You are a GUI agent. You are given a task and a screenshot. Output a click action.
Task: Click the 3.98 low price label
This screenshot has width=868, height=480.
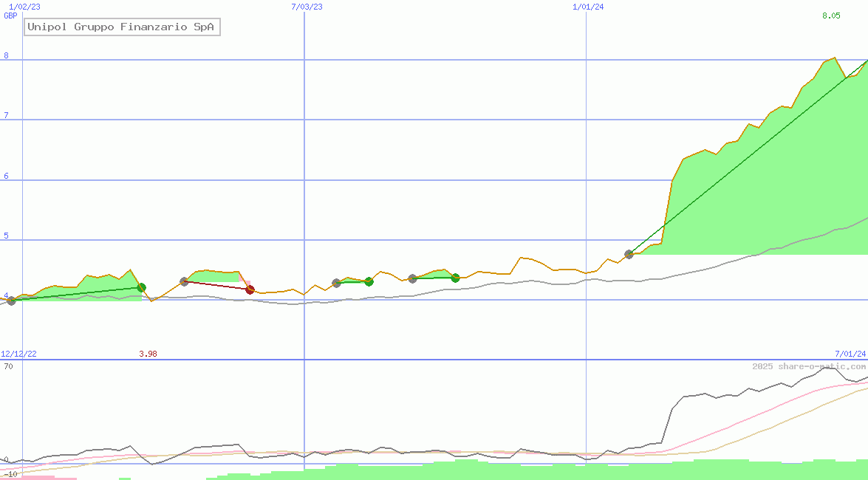[x=148, y=354]
